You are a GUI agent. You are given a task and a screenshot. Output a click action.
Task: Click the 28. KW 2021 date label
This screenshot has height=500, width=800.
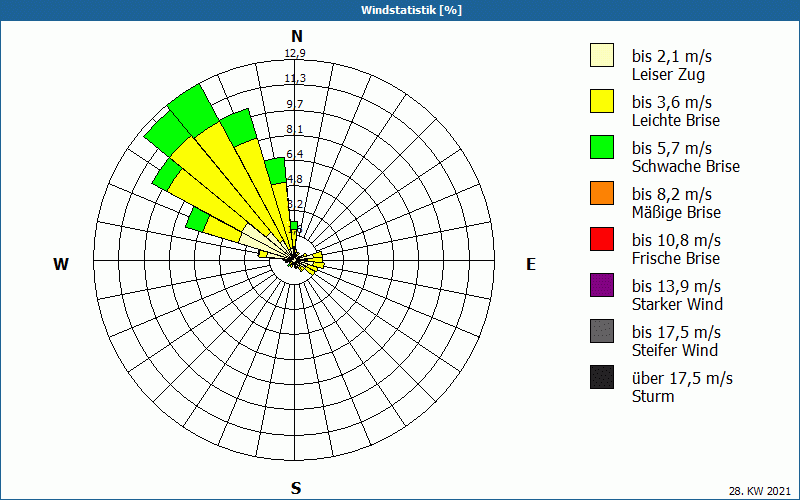point(760,491)
